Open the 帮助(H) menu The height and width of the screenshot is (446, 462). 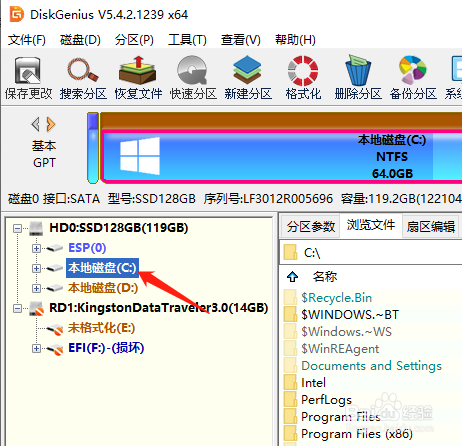(295, 40)
